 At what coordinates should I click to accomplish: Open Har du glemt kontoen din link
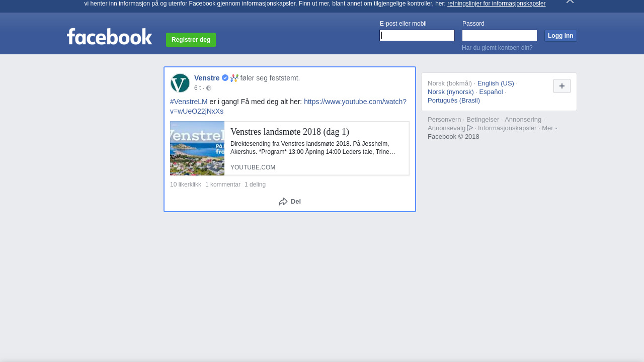point(497,48)
